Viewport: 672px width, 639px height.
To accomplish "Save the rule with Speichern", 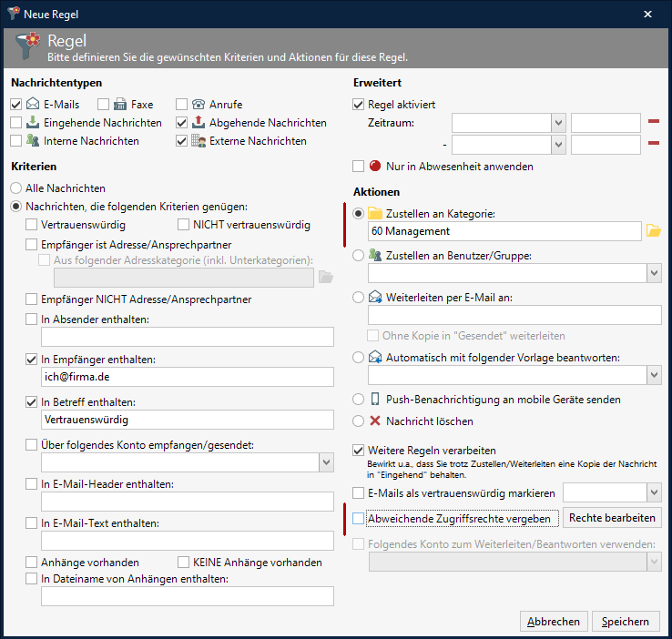I will (626, 621).
